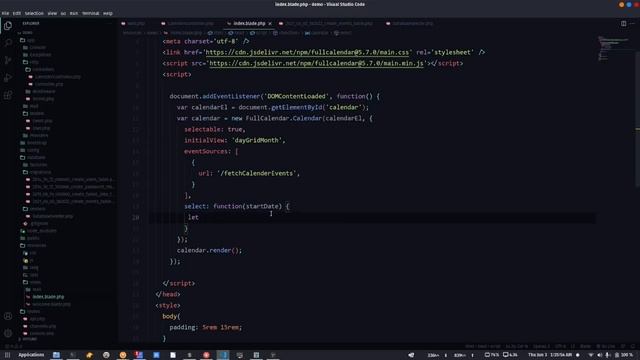Collapse the seeders folder
The height and width of the screenshot is (360, 640).
coord(35,209)
